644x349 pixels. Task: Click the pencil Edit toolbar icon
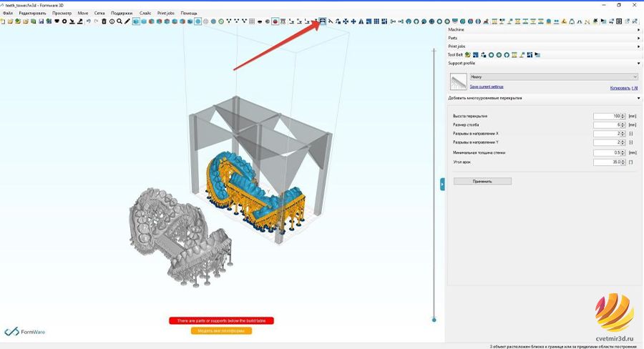pyautogui.click(x=127, y=21)
